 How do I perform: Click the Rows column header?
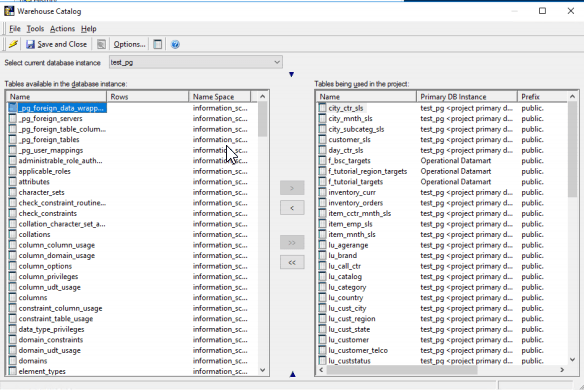[147, 97]
